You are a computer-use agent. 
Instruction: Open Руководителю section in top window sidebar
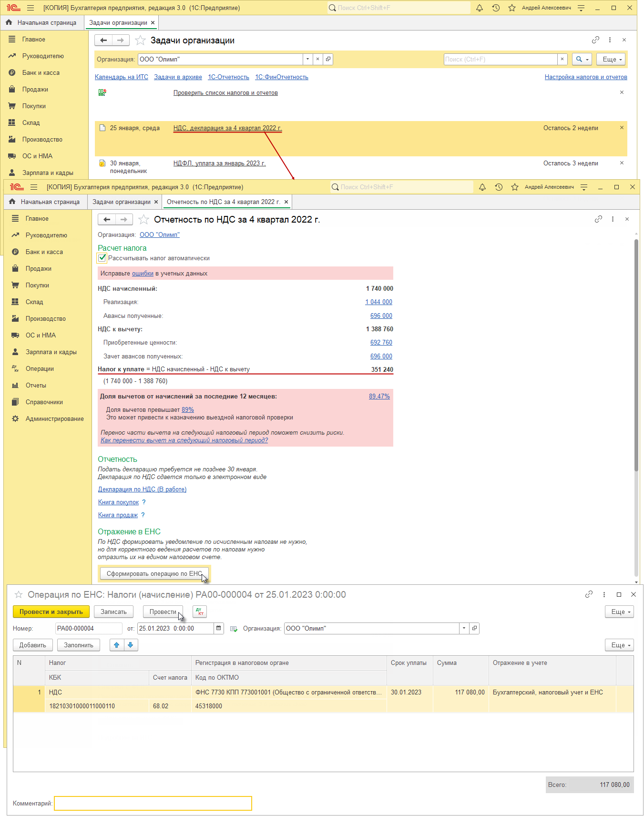coord(43,56)
